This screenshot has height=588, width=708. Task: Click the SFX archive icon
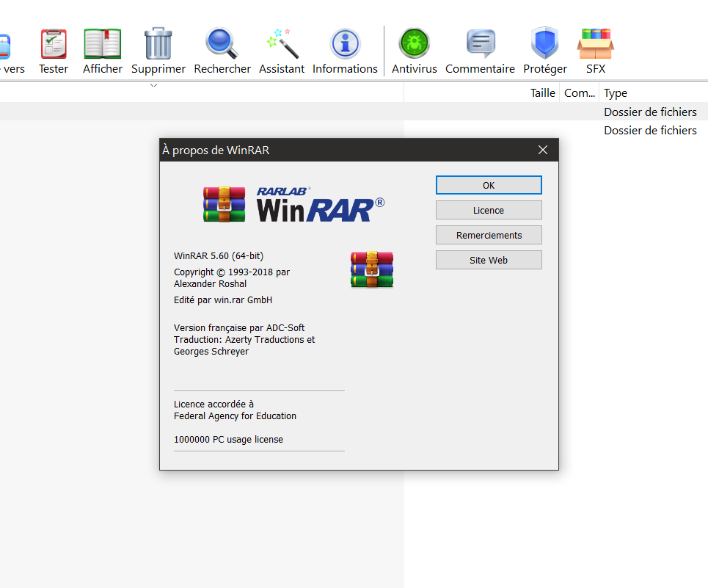click(x=595, y=45)
